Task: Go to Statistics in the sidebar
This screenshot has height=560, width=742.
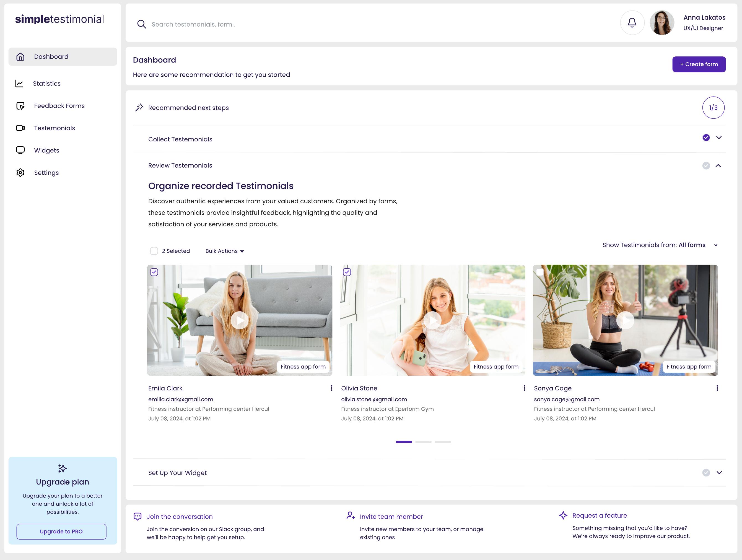Action: coord(47,84)
